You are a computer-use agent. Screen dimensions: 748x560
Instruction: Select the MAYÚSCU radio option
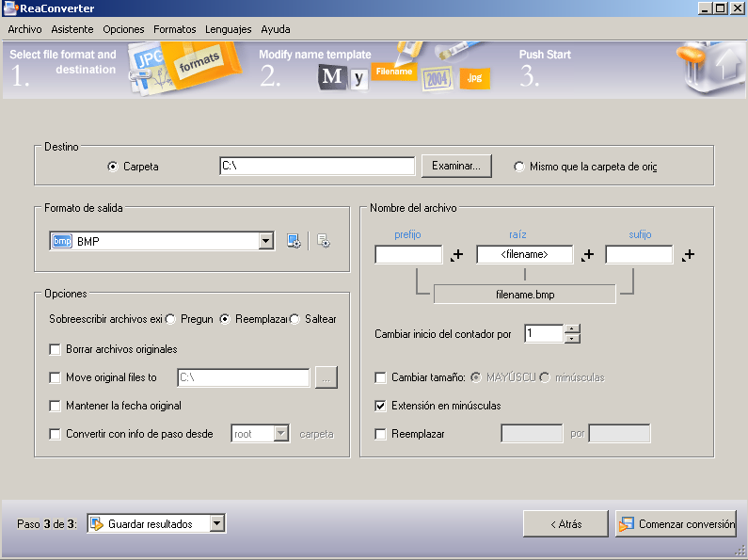point(475,377)
